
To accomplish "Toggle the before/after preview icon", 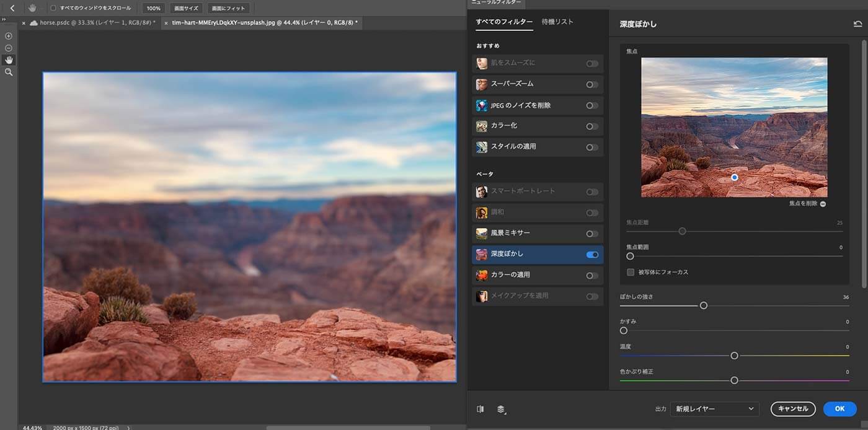I will point(480,409).
